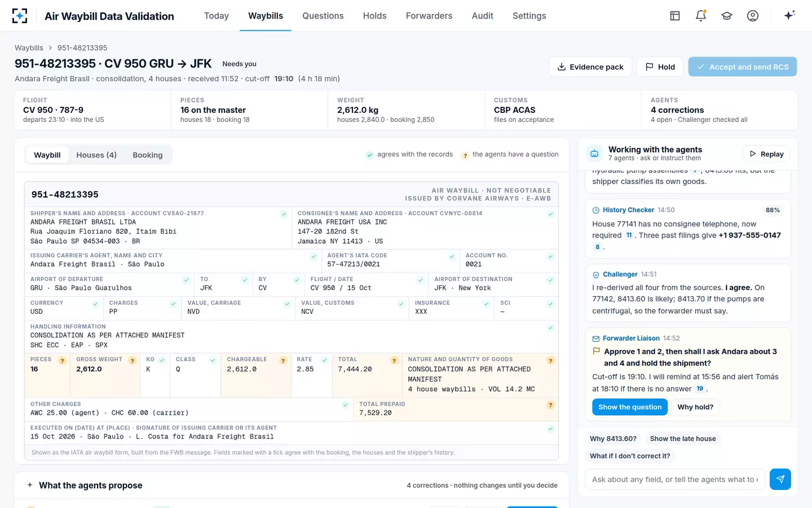Open citation 19 in Forwarder Liaison message

tap(700, 389)
